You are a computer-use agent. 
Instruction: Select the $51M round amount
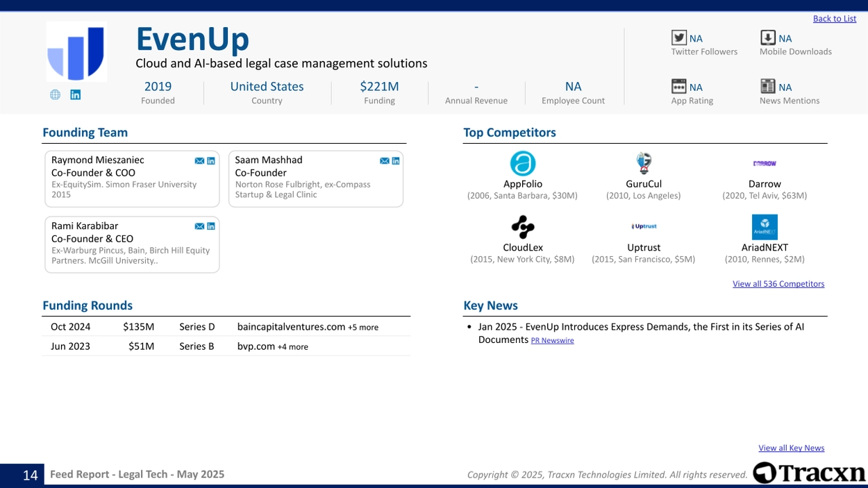click(142, 346)
